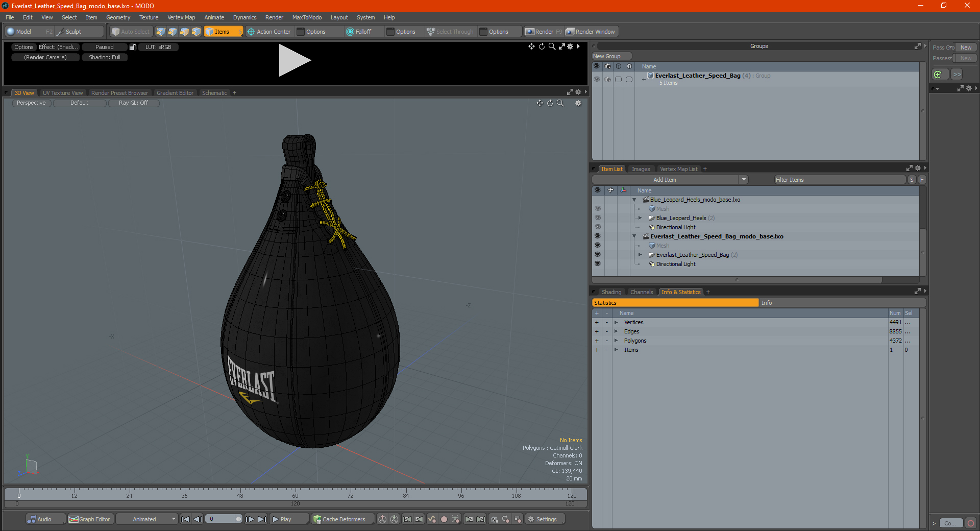
Task: Expand Vertices statistics row
Action: click(x=616, y=322)
